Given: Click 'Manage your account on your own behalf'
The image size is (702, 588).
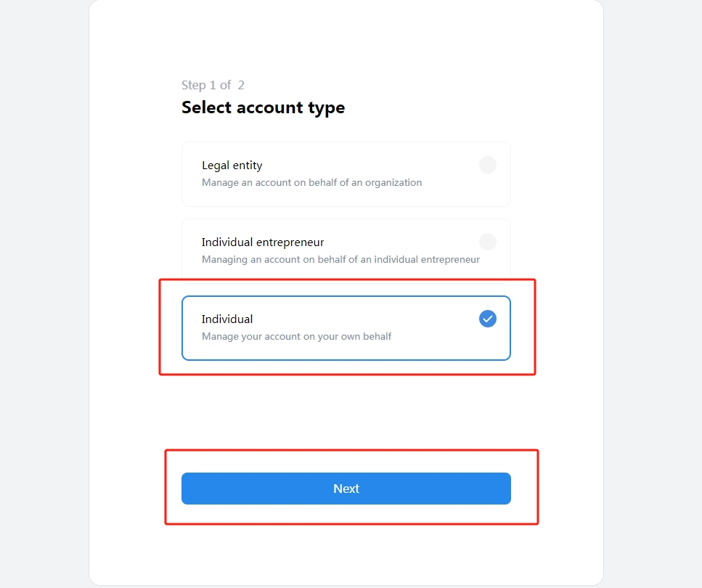Looking at the screenshot, I should tap(296, 337).
